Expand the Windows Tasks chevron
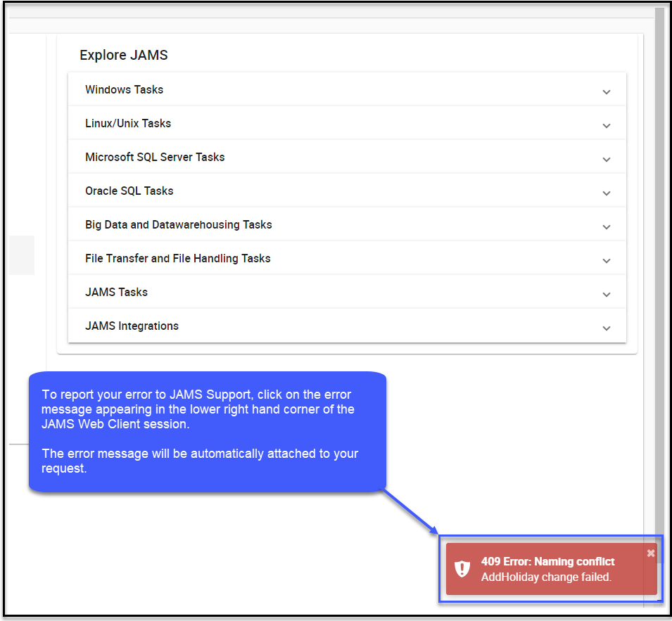The image size is (672, 621). [x=606, y=91]
